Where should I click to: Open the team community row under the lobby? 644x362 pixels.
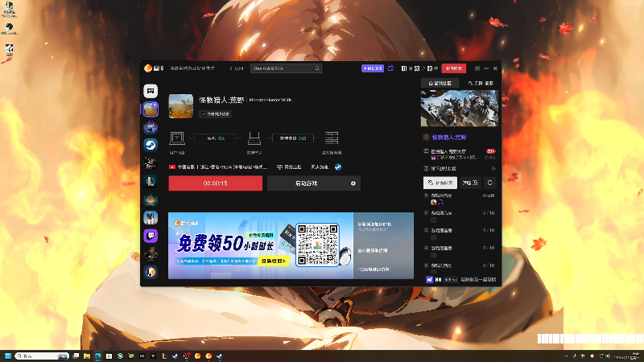coord(460,168)
